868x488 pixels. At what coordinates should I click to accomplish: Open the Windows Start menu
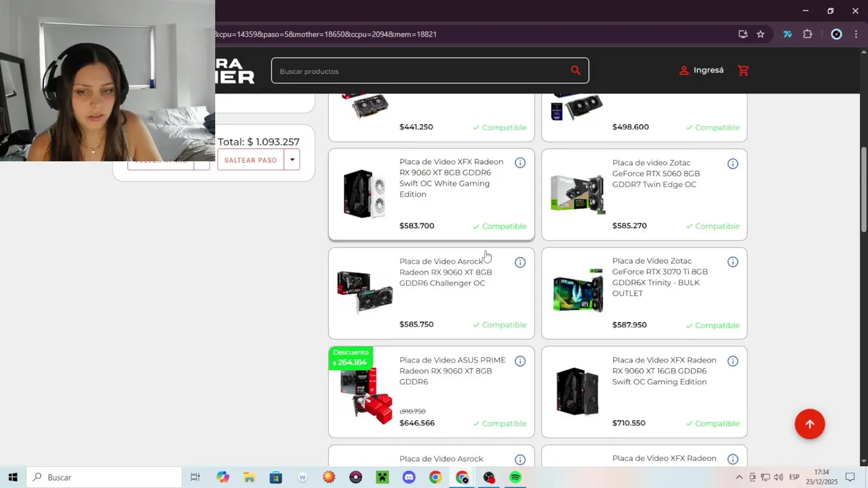point(13,477)
